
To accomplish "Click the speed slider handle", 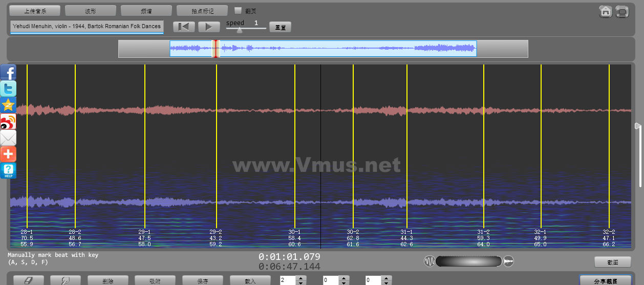I will tap(239, 30).
